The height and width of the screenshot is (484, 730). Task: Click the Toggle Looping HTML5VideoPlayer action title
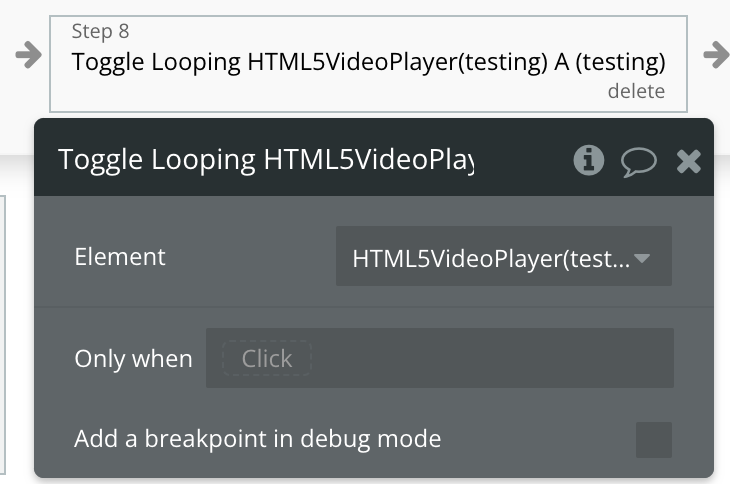(368, 62)
